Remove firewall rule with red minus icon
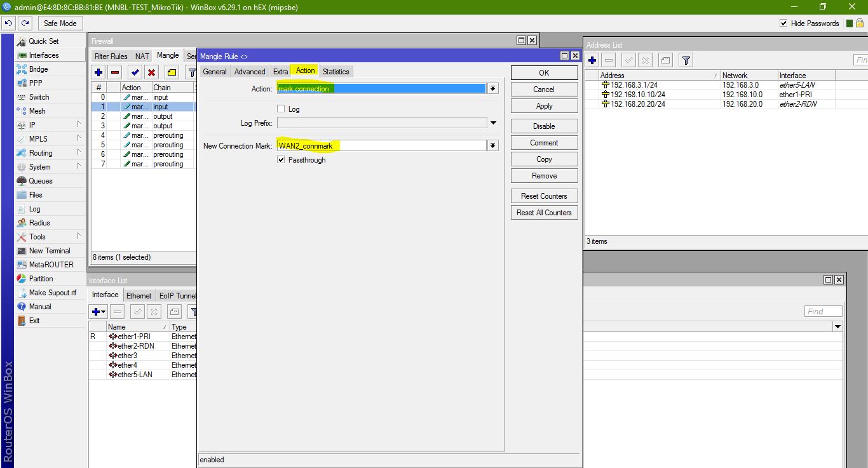 115,72
